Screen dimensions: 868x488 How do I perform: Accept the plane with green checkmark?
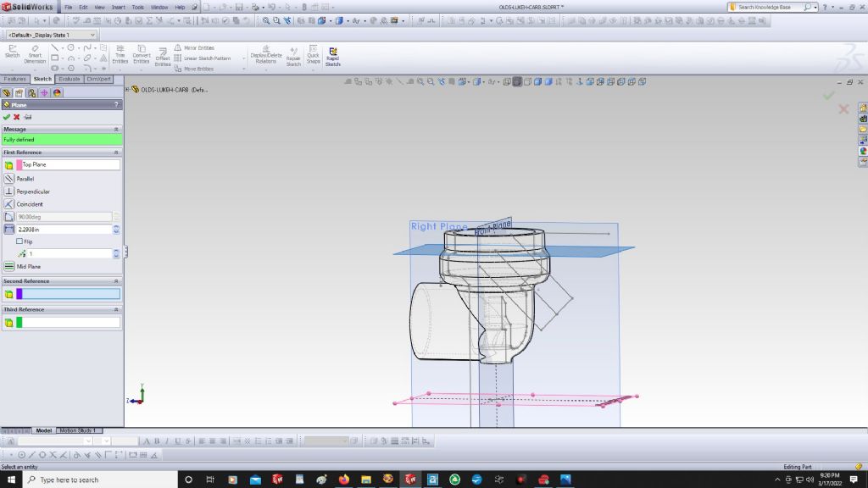point(7,117)
